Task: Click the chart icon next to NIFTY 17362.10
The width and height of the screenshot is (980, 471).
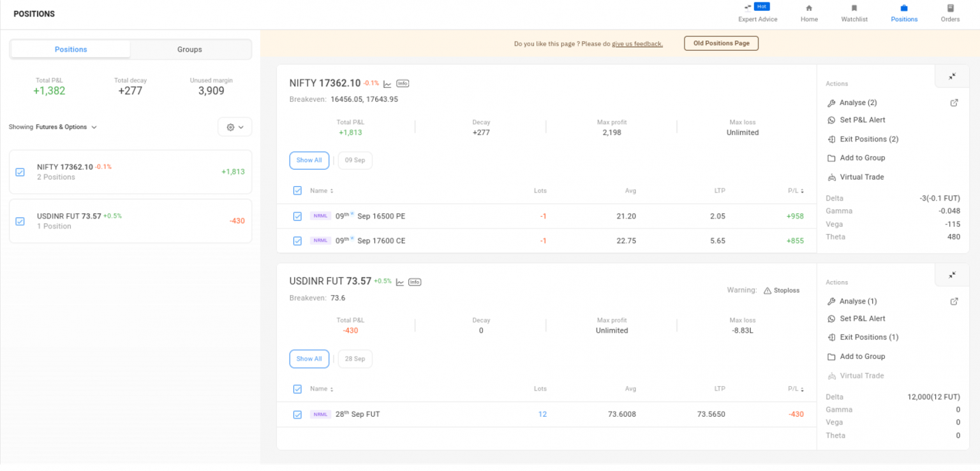Action: (x=387, y=83)
